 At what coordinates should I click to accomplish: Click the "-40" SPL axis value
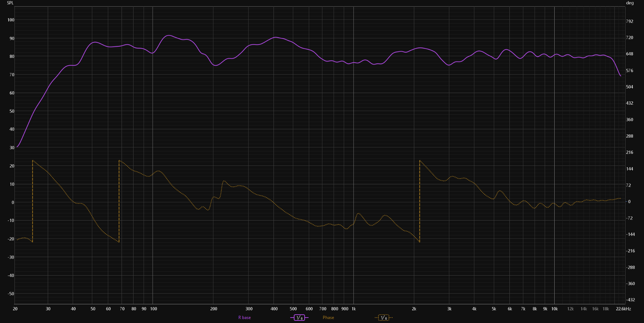pyautogui.click(x=11, y=275)
